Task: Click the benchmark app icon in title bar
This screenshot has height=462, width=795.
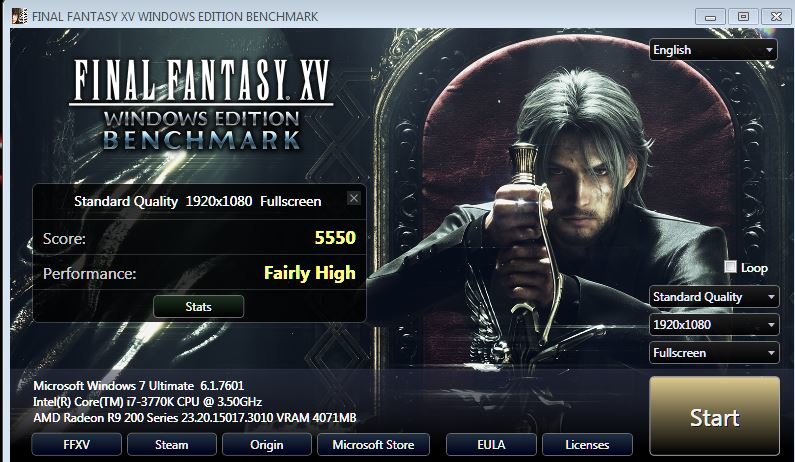Action: [x=19, y=16]
